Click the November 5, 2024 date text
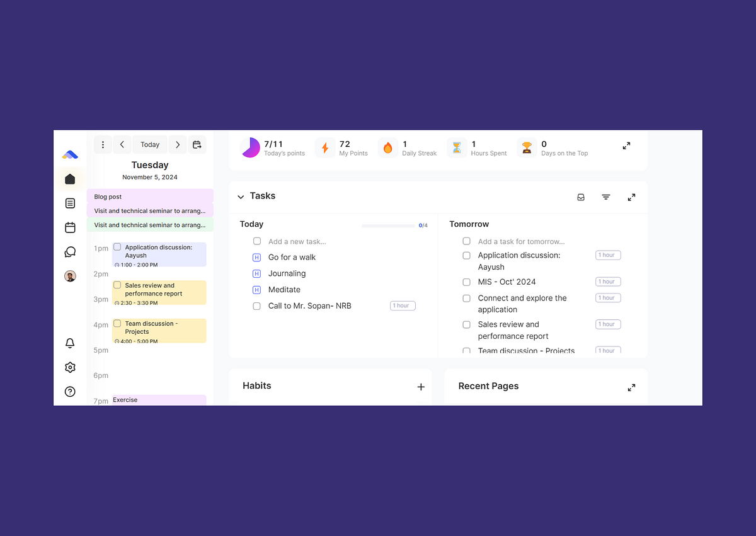756x536 pixels. 150,178
